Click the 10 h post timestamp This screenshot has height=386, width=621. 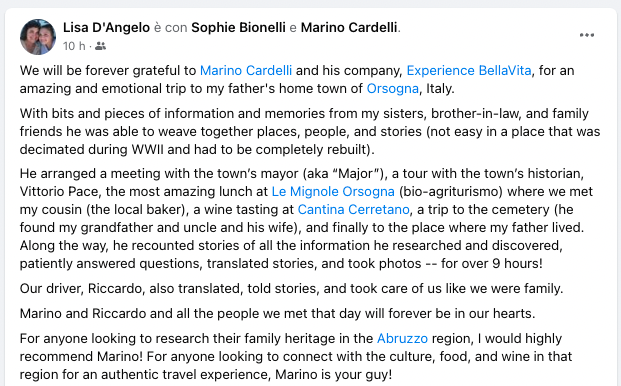(x=74, y=46)
